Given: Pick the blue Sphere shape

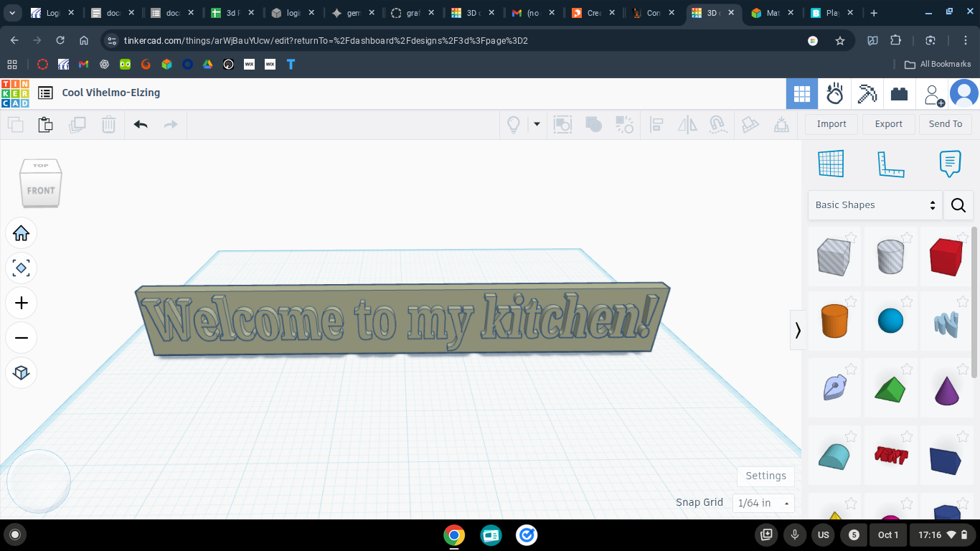Looking at the screenshot, I should coord(890,321).
